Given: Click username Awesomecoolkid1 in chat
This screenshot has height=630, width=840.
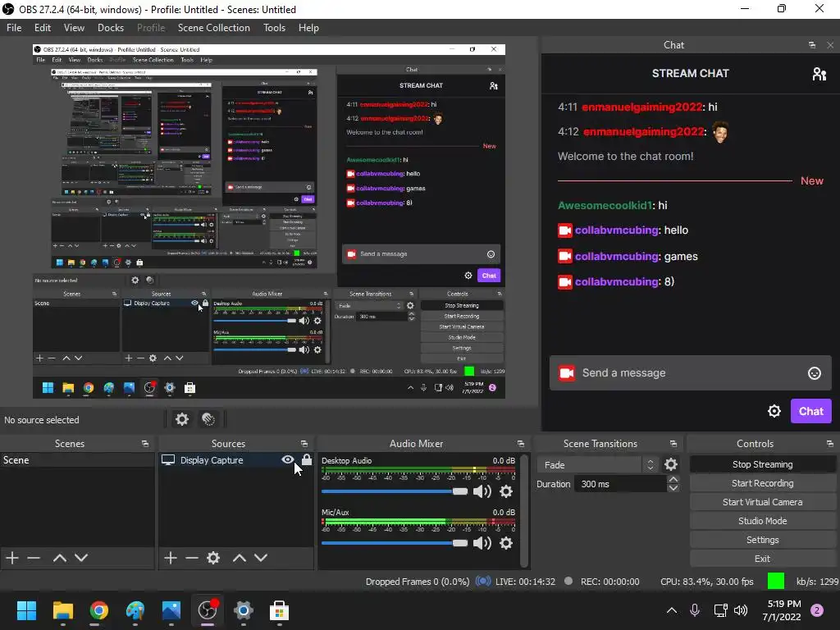Looking at the screenshot, I should point(605,205).
